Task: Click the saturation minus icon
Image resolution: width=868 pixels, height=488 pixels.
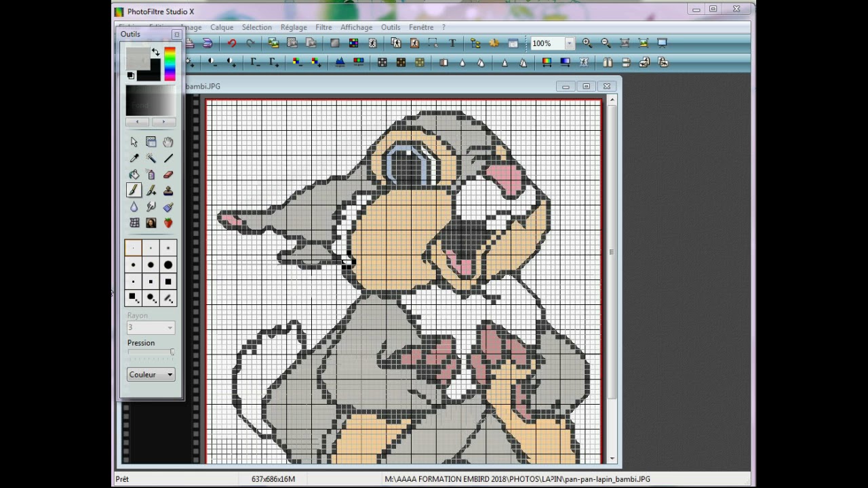Action: click(297, 62)
